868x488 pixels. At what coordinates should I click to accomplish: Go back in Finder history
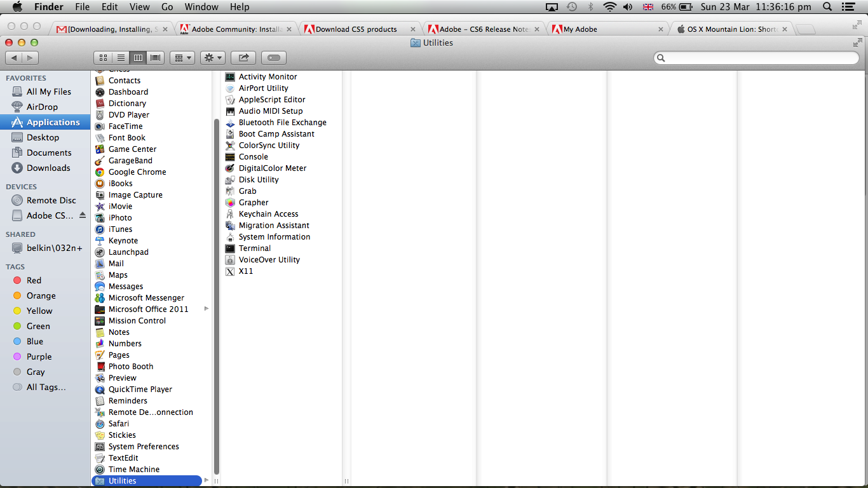point(15,58)
